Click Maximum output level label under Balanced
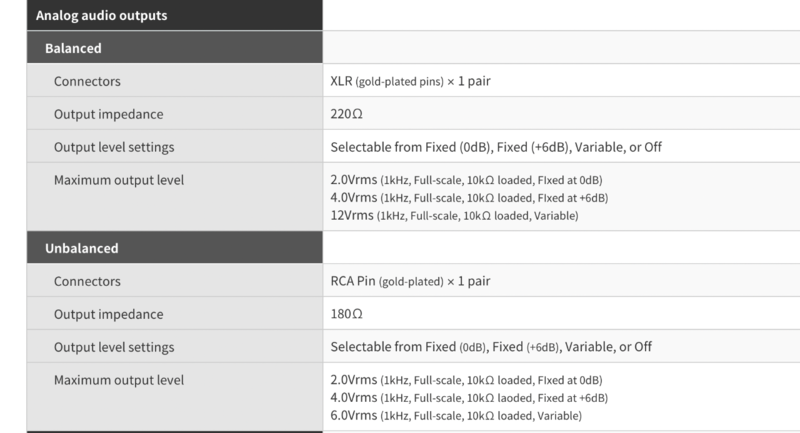Screen dimensions: 800x433 pyautogui.click(x=118, y=180)
